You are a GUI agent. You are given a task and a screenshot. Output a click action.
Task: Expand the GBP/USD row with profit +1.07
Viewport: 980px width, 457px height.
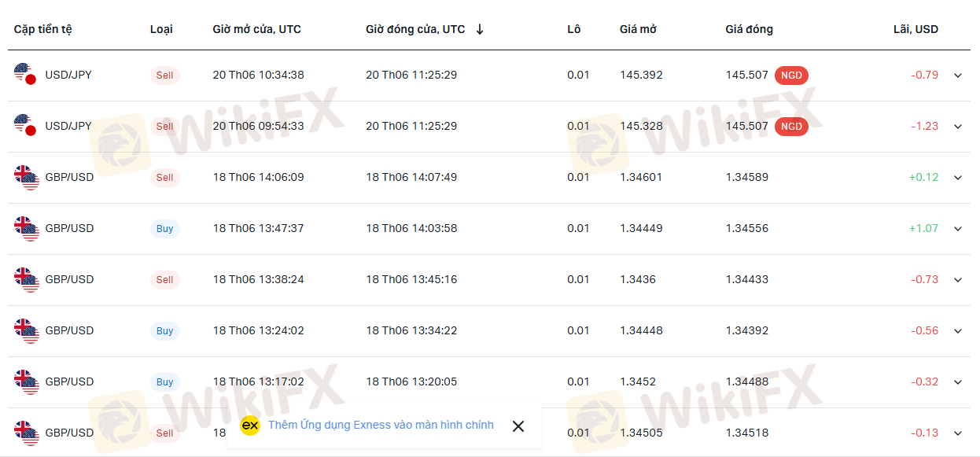(x=957, y=229)
